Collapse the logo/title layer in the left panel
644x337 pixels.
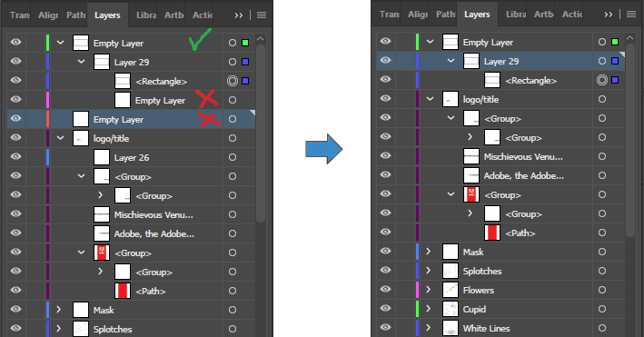pos(60,138)
